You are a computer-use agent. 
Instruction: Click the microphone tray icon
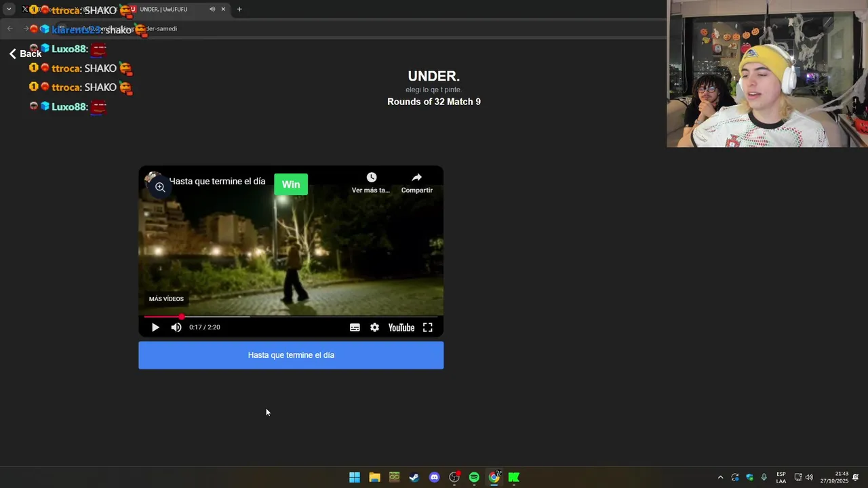tap(764, 477)
